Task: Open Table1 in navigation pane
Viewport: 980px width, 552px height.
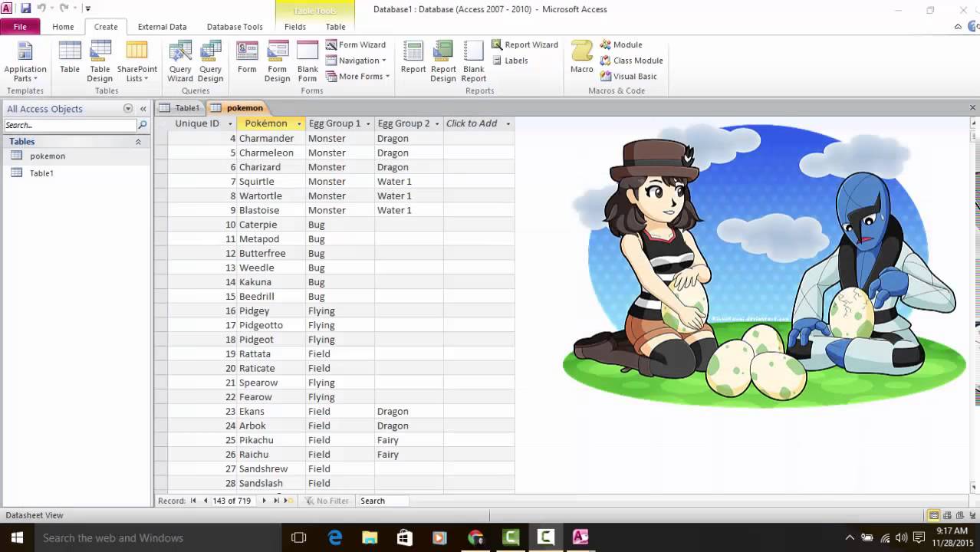Action: 41,173
